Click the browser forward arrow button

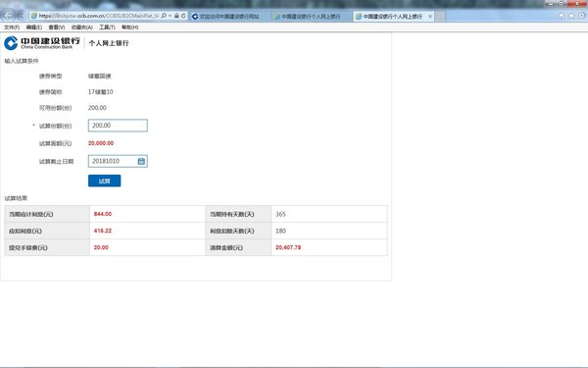click(x=22, y=16)
